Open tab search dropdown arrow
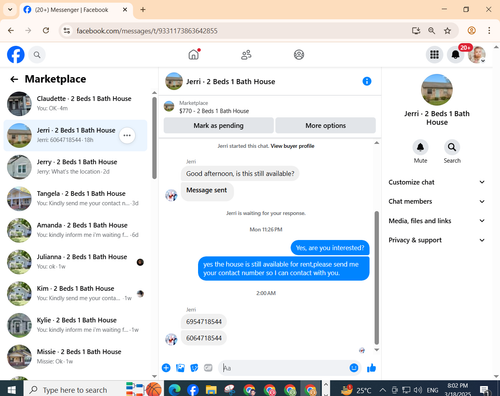 tap(10, 10)
